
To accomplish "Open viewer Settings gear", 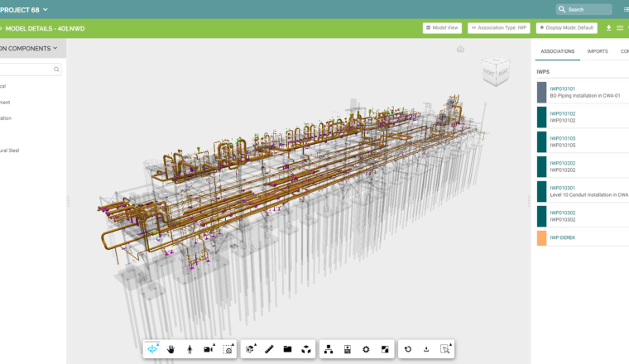I will (366, 349).
